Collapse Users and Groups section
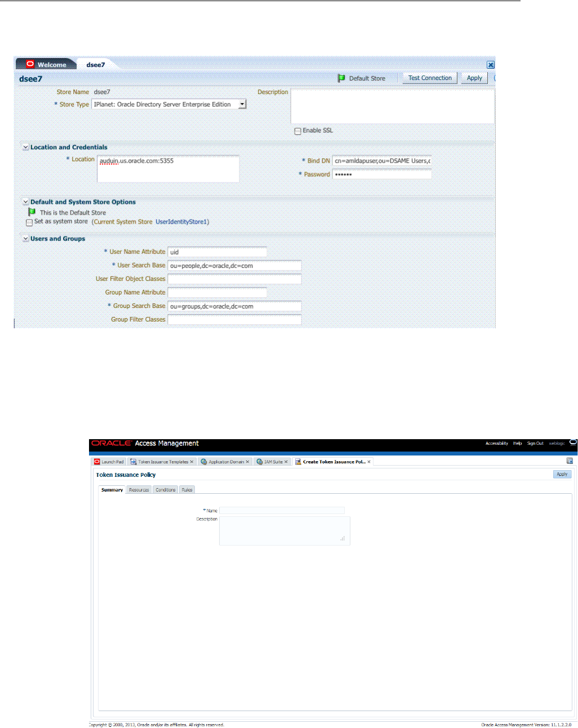This screenshot has height=728, width=578. 25,239
